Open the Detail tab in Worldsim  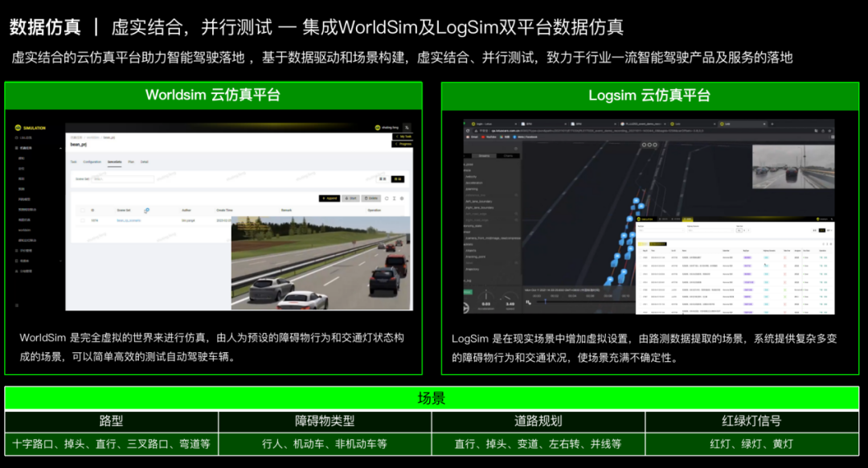(145, 162)
